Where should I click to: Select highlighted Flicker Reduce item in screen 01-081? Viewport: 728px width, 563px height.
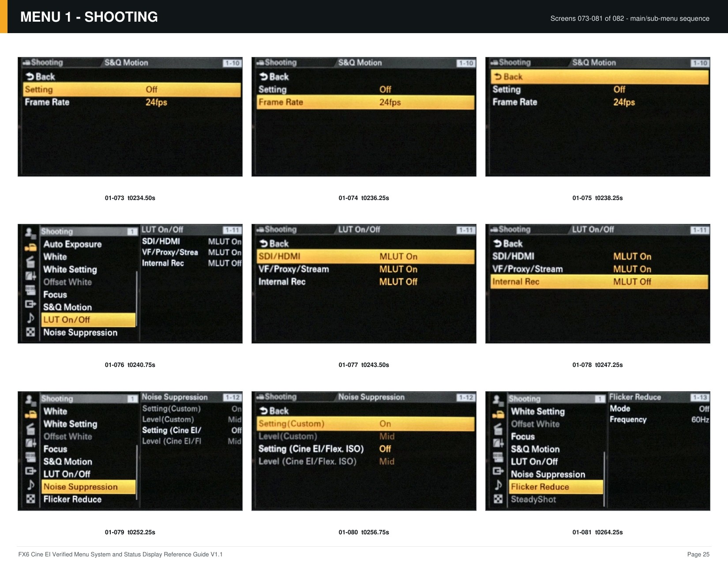pyautogui.click(x=556, y=487)
